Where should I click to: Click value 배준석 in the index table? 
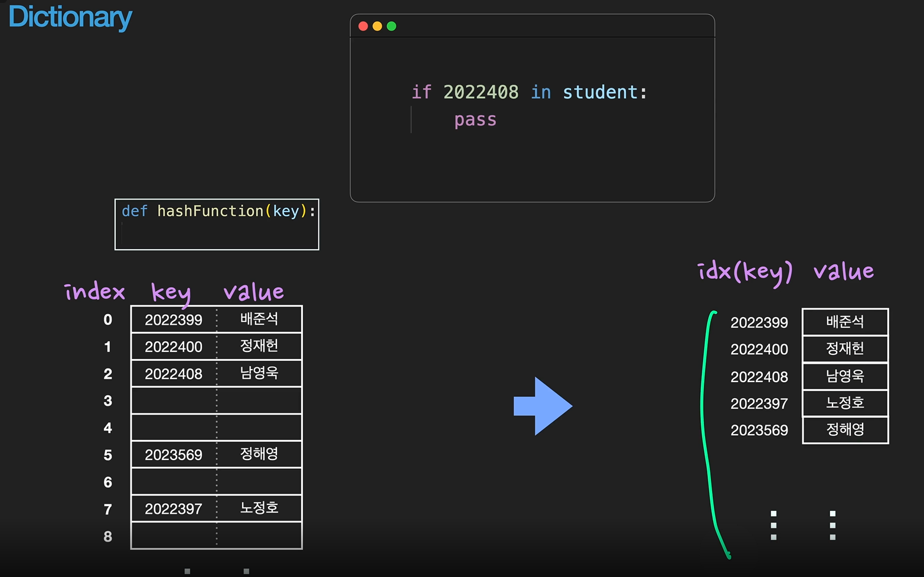click(x=259, y=319)
